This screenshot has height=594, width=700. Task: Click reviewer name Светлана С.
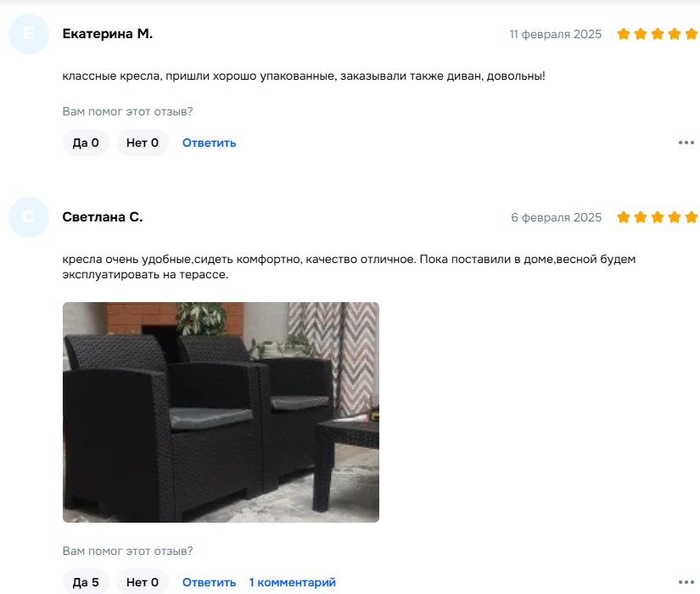103,217
